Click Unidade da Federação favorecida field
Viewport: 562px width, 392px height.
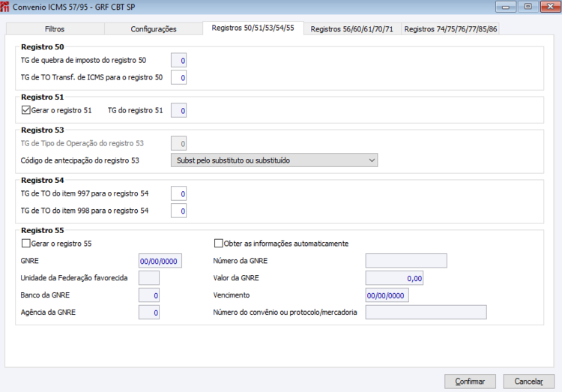click(149, 278)
